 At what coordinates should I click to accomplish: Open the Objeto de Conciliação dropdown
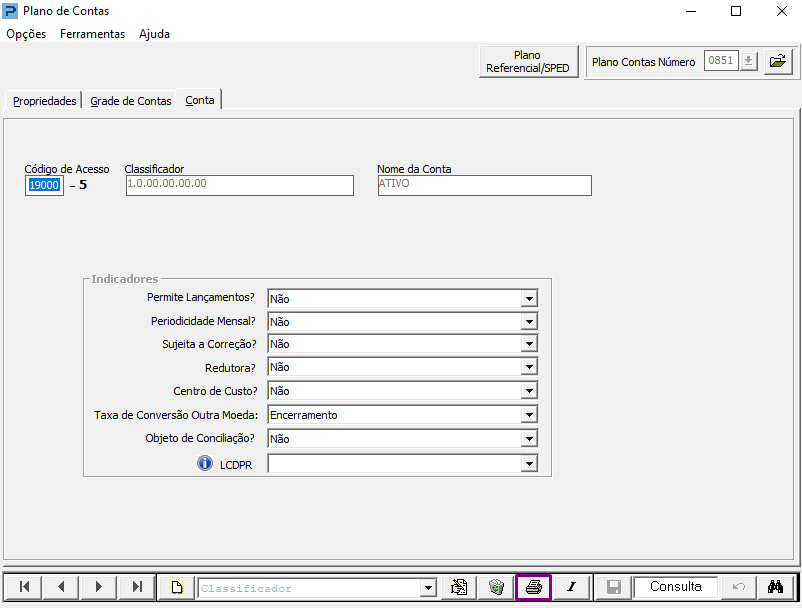point(529,439)
